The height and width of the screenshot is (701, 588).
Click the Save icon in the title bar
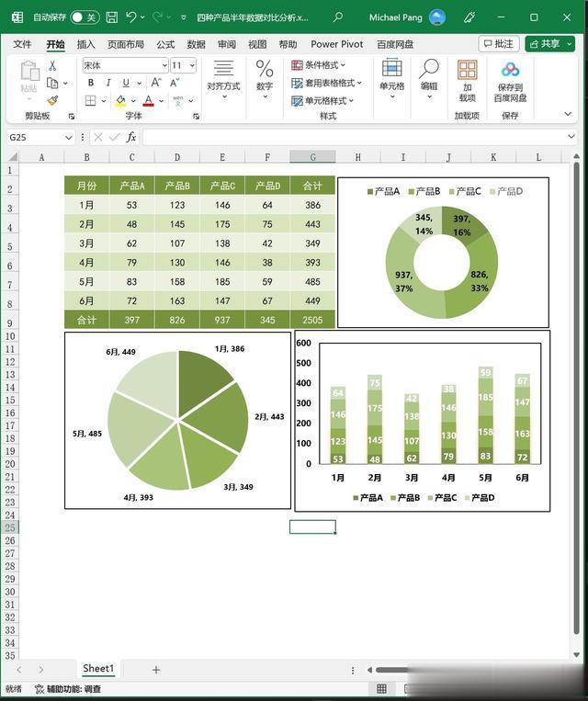pyautogui.click(x=112, y=17)
